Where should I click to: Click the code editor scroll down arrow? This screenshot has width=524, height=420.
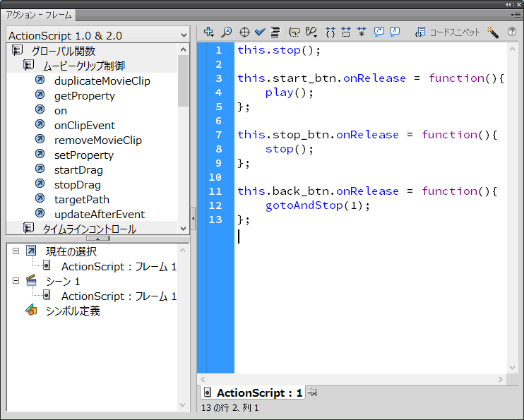(512, 368)
